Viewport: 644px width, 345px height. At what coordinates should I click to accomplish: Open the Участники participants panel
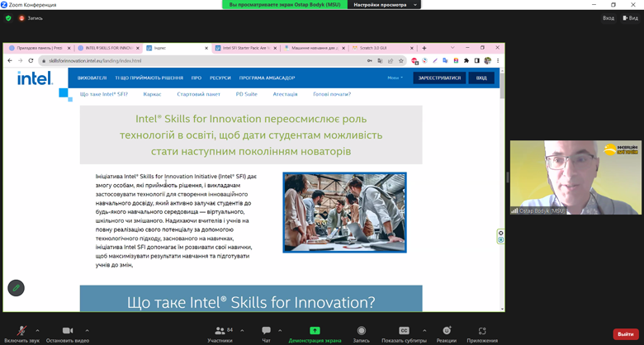coord(220,331)
